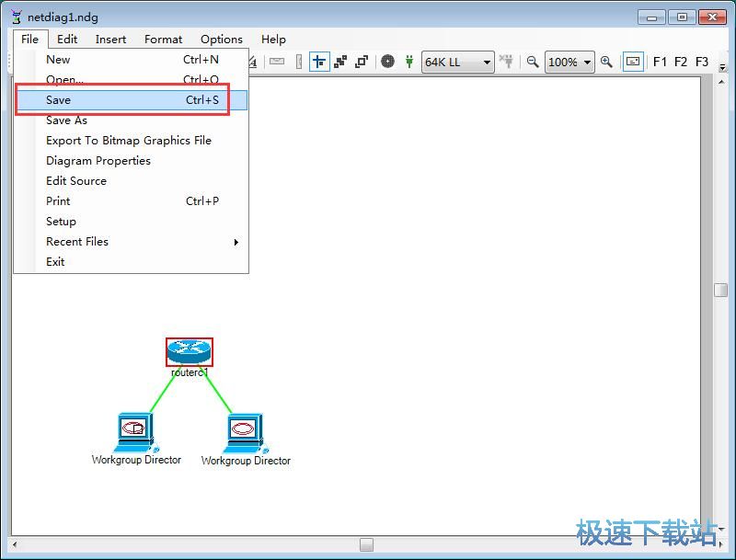Select the routerc1 router icon

pos(190,352)
